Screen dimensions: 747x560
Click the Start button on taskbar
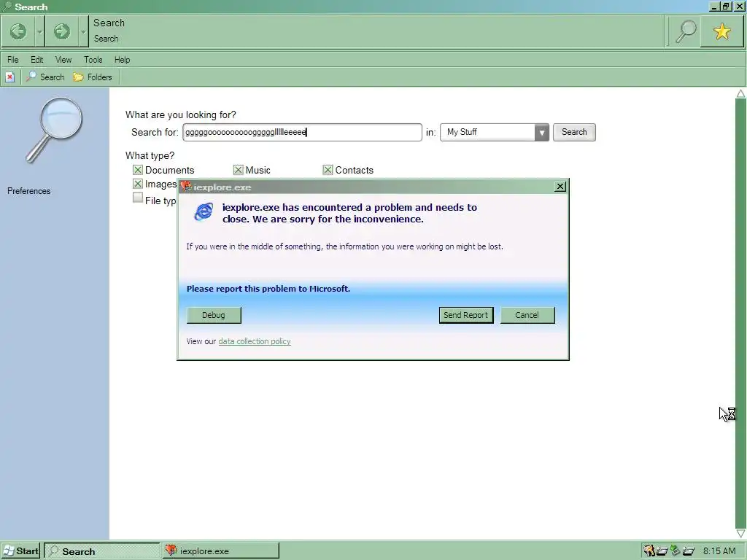pyautogui.click(x=21, y=551)
